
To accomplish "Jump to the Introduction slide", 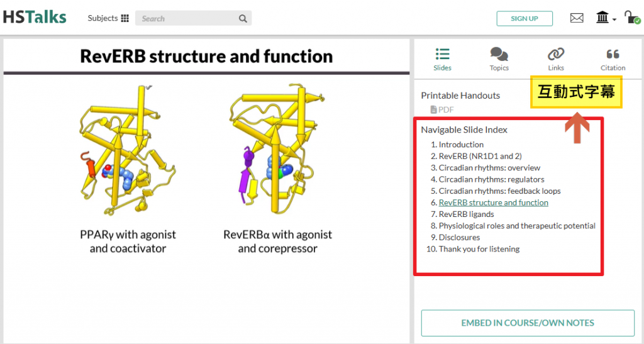I will [461, 145].
